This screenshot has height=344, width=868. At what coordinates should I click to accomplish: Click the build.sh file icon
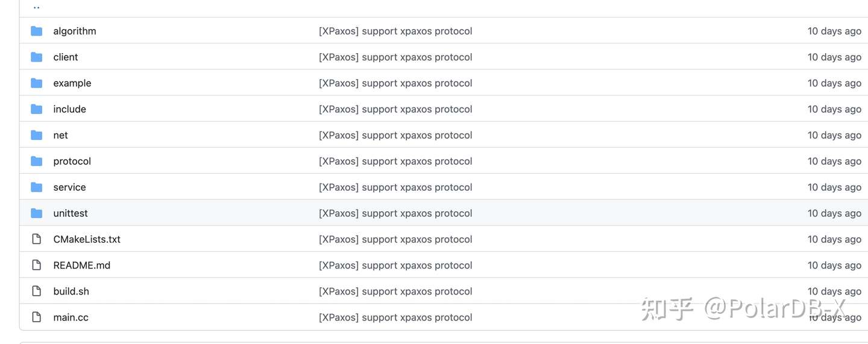point(37,291)
